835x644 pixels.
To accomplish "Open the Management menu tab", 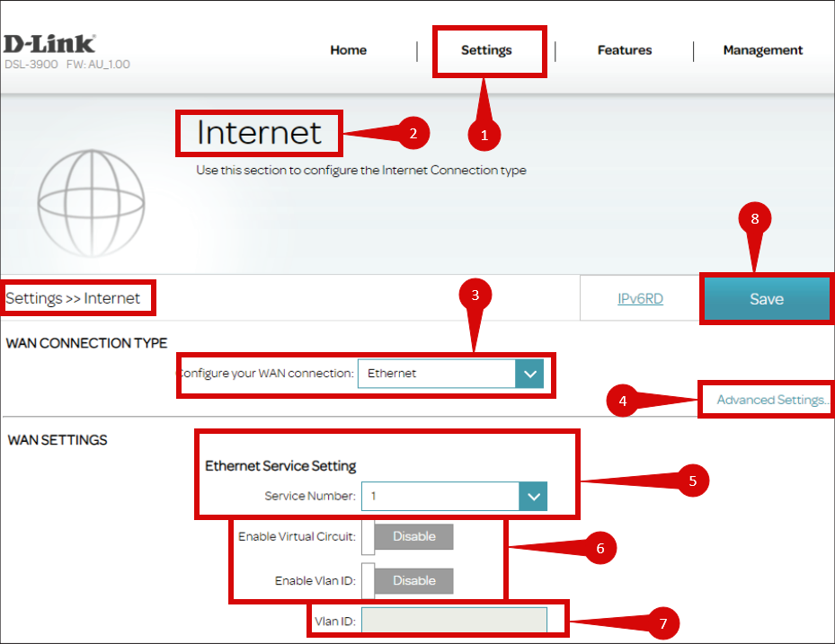I will coord(762,50).
